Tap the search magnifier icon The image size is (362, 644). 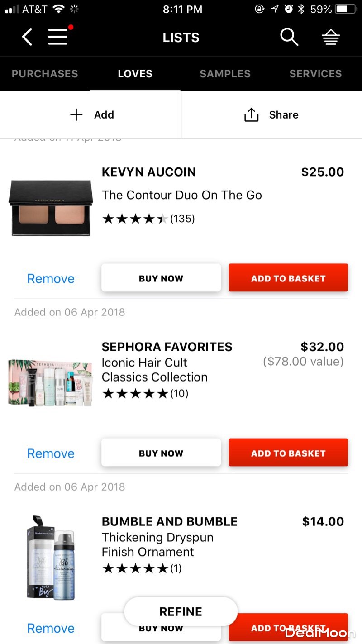click(x=289, y=37)
